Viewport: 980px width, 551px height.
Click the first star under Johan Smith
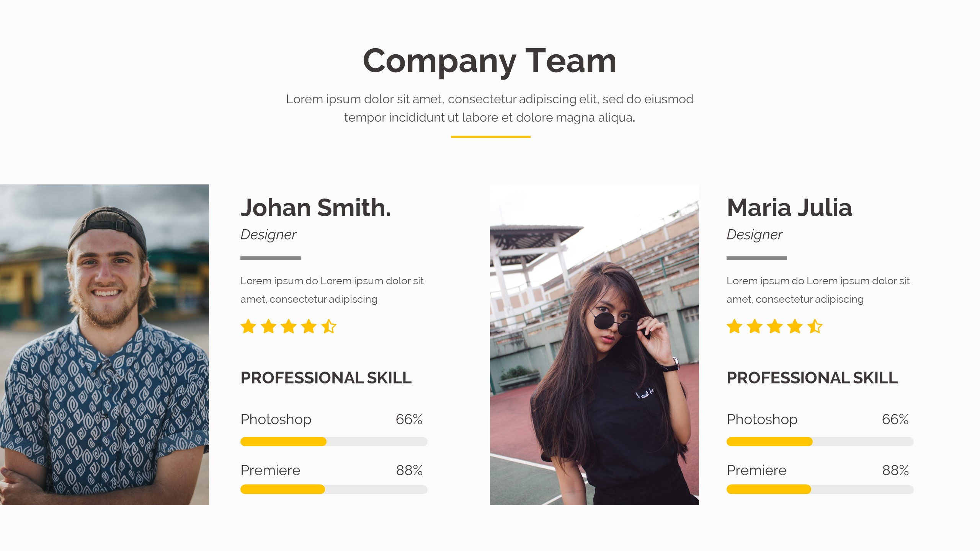[248, 326]
